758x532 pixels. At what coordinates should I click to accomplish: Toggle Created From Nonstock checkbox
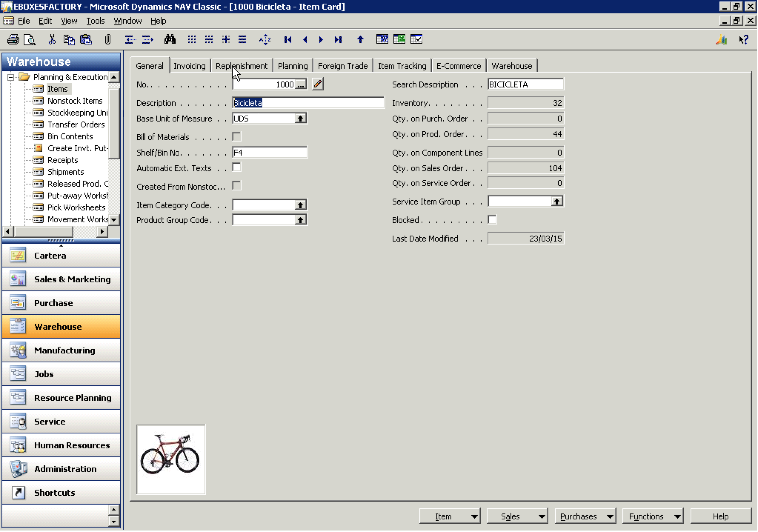pyautogui.click(x=236, y=186)
